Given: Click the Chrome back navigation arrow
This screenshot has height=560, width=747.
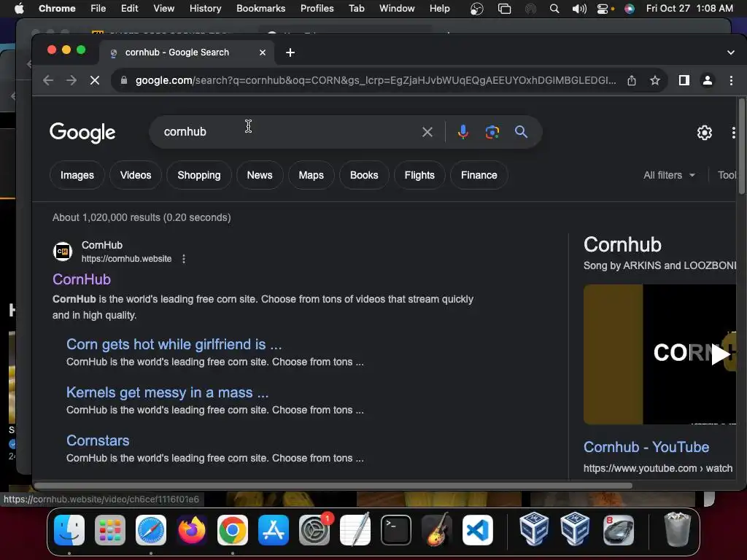Looking at the screenshot, I should (x=48, y=80).
